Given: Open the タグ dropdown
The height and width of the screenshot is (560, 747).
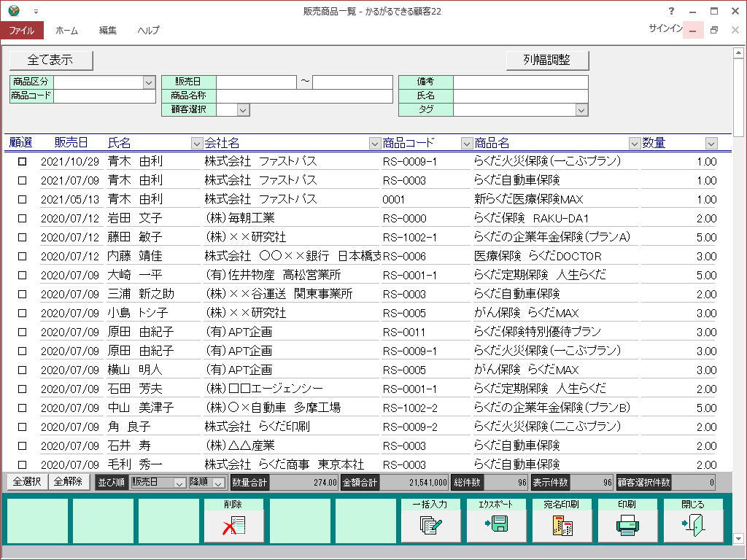Looking at the screenshot, I should 581,111.
